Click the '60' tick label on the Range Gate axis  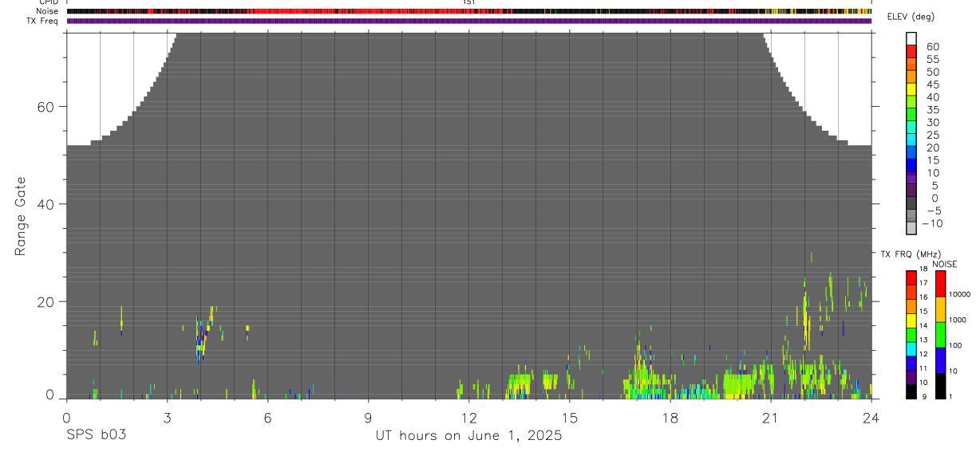pos(44,107)
